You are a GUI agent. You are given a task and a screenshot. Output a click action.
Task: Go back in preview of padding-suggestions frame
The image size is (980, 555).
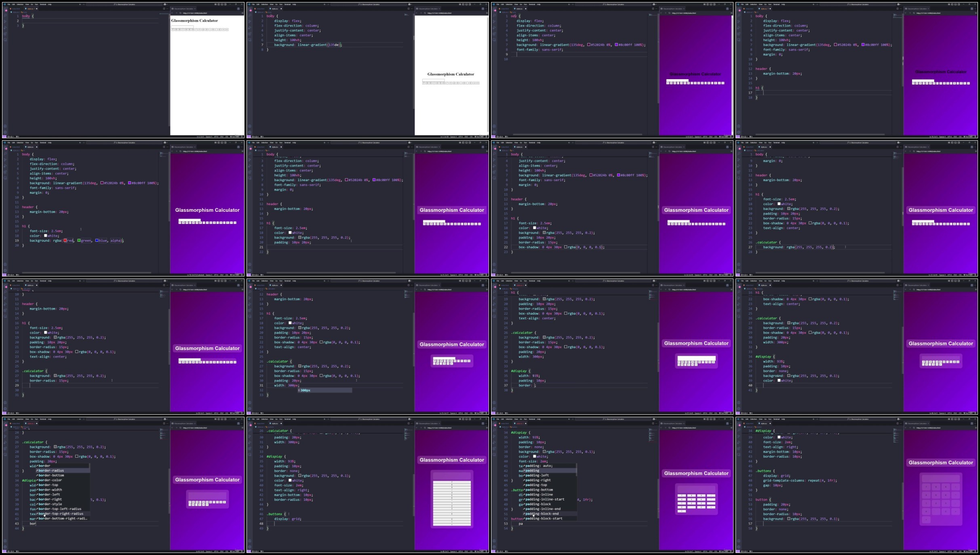coord(661,427)
